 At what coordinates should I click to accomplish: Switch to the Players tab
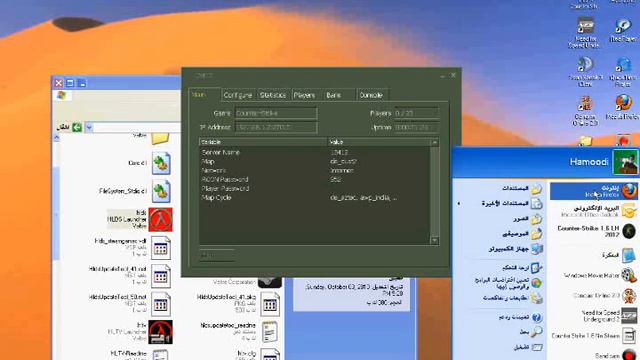(x=304, y=95)
